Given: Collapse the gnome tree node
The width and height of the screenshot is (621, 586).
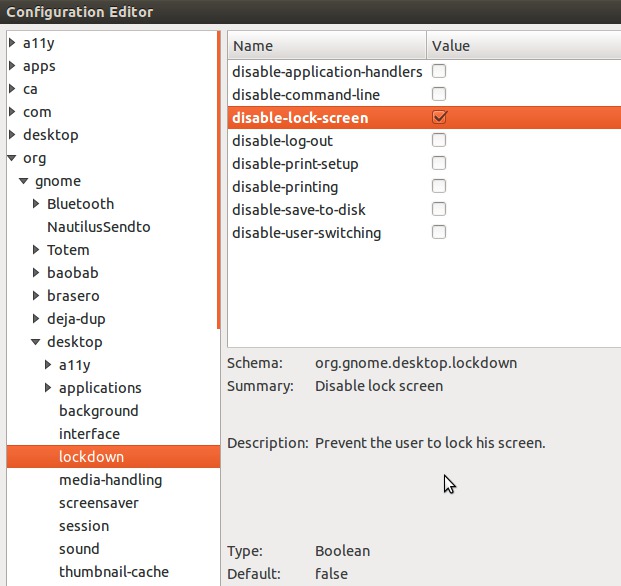Looking at the screenshot, I should (24, 181).
